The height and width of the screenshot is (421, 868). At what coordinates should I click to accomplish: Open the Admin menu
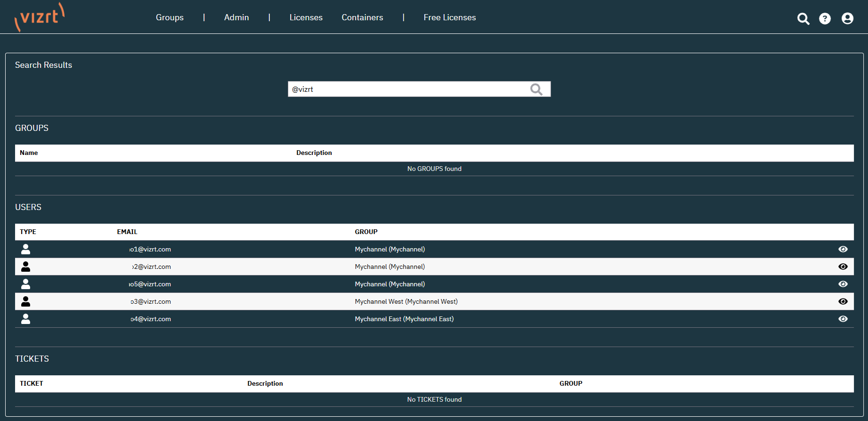(236, 17)
